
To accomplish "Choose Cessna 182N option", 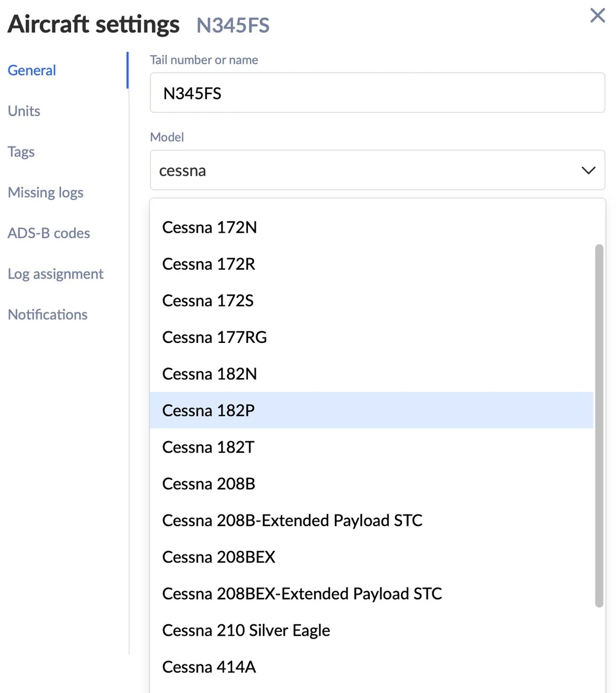I will pyautogui.click(x=371, y=374).
